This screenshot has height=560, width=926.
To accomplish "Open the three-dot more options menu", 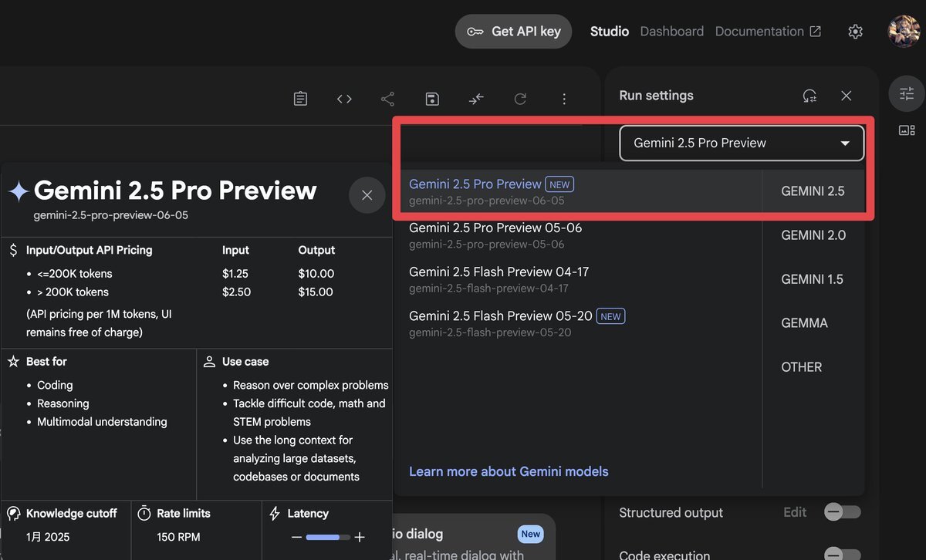I will (x=564, y=99).
